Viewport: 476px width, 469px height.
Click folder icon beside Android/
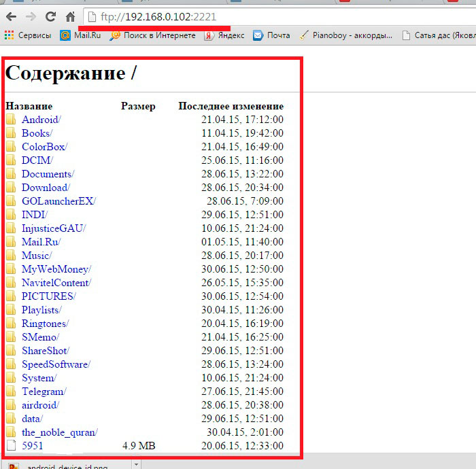(x=11, y=119)
